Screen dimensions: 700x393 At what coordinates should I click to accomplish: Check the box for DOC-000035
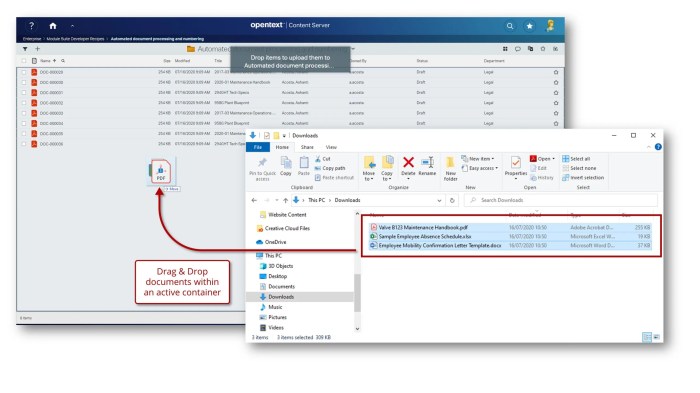coord(24,134)
